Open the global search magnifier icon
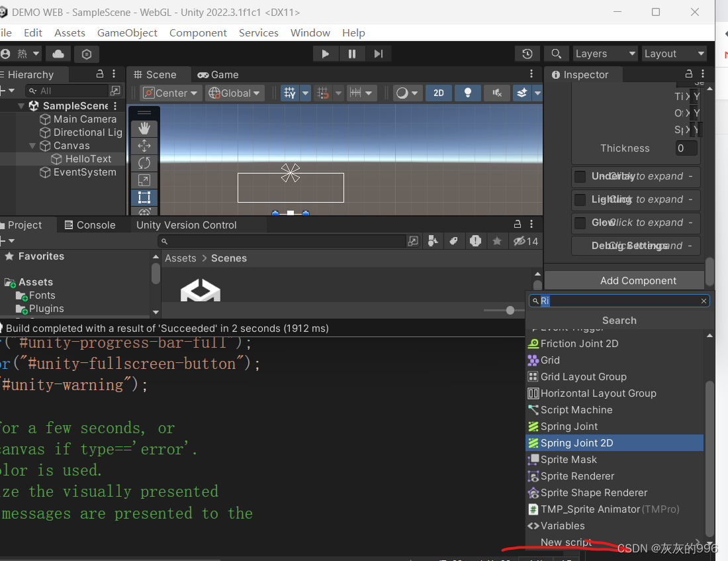Viewport: 728px width, 561px height. tap(556, 54)
